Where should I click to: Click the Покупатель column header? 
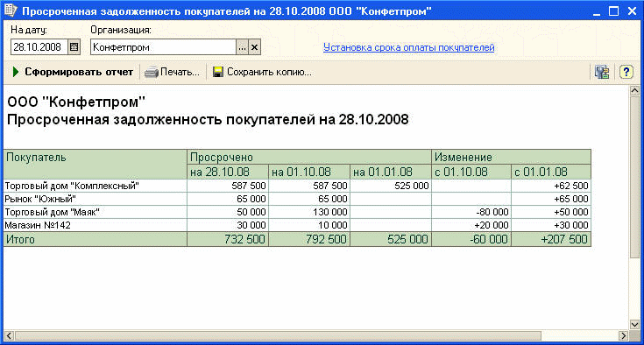point(96,164)
